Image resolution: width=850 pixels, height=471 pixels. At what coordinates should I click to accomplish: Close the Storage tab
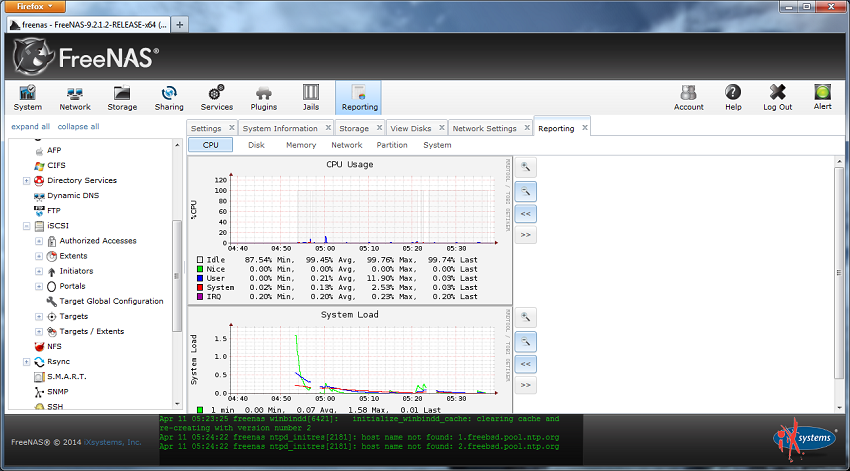[379, 128]
